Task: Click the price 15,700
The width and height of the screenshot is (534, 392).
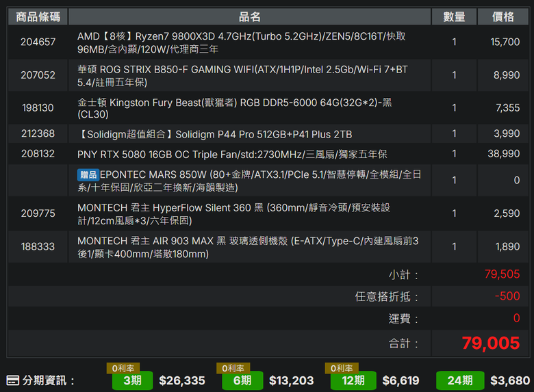Action: point(505,42)
